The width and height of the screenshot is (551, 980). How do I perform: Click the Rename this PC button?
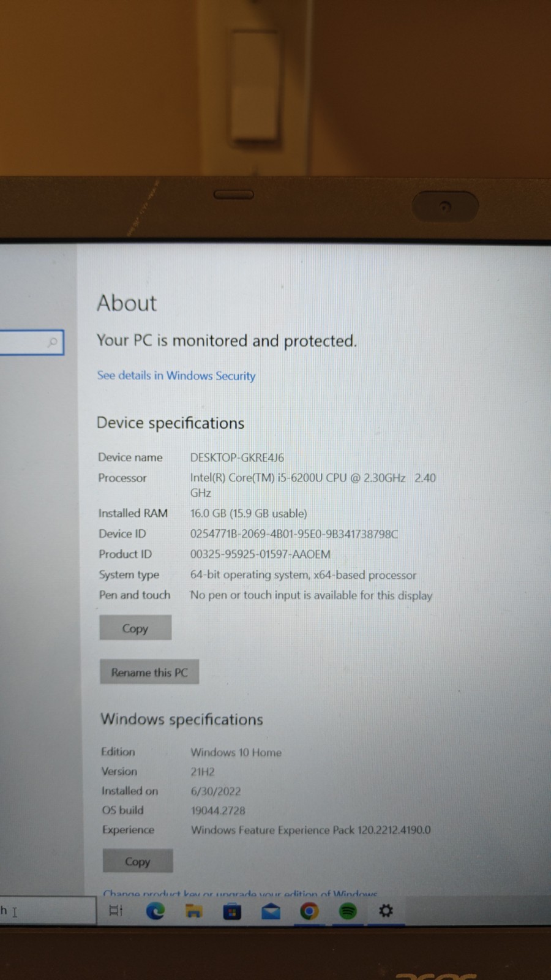point(149,672)
